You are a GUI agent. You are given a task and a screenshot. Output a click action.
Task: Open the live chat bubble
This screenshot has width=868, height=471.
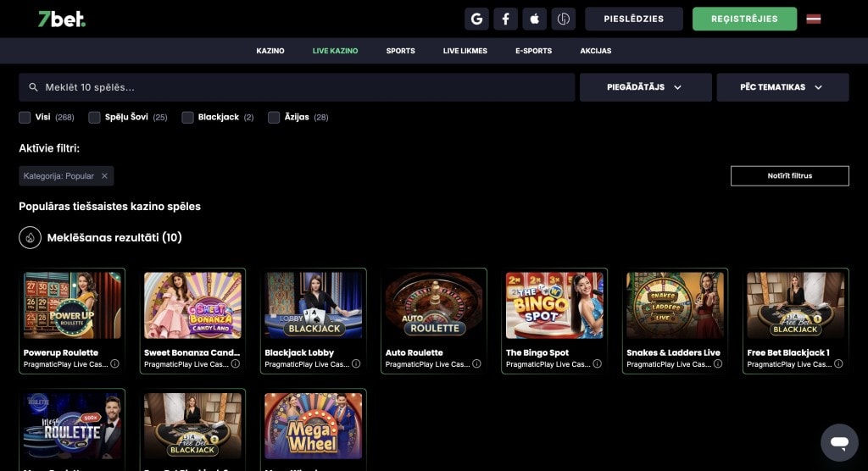839,442
